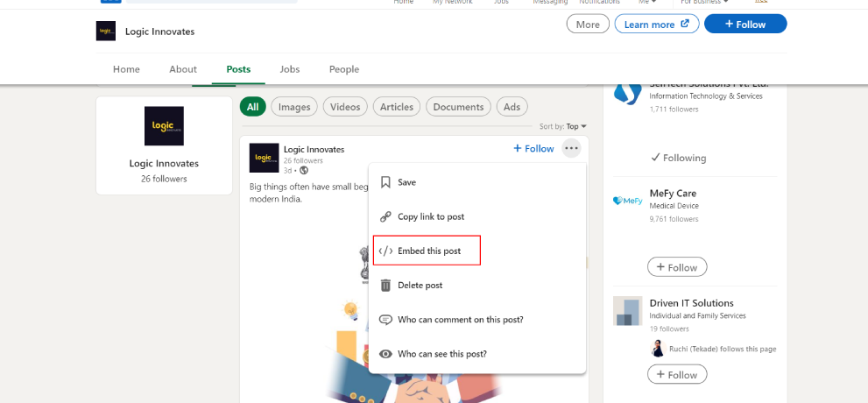This screenshot has width=868, height=403.
Task: Click the MeFy Care company logo
Action: pyautogui.click(x=628, y=201)
